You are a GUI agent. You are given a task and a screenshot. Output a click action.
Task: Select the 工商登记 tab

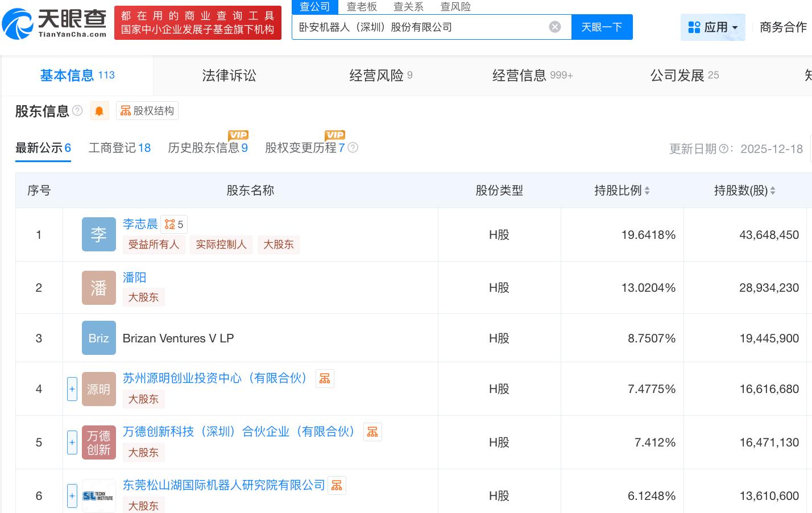[119, 148]
